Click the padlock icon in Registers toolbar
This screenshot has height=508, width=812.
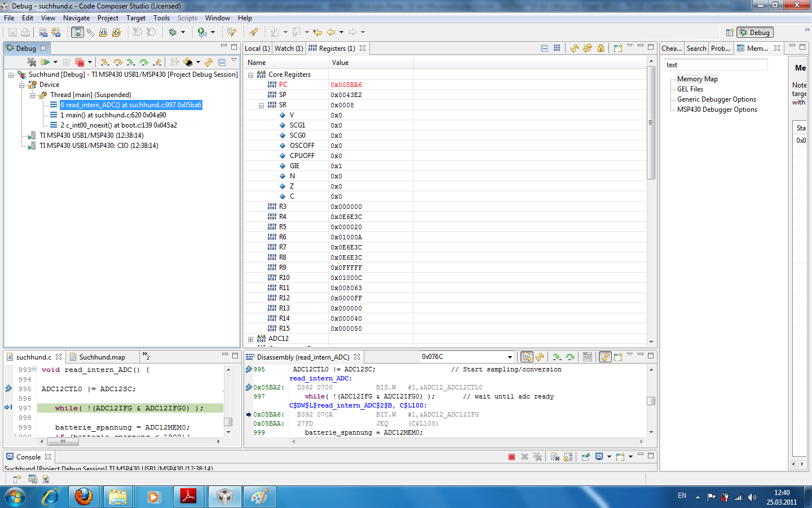(601, 49)
